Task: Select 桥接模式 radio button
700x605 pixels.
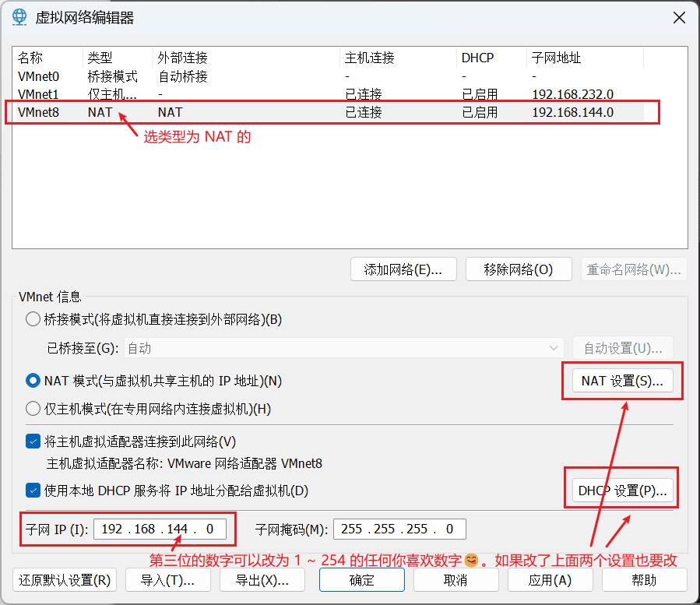Action: (x=33, y=319)
